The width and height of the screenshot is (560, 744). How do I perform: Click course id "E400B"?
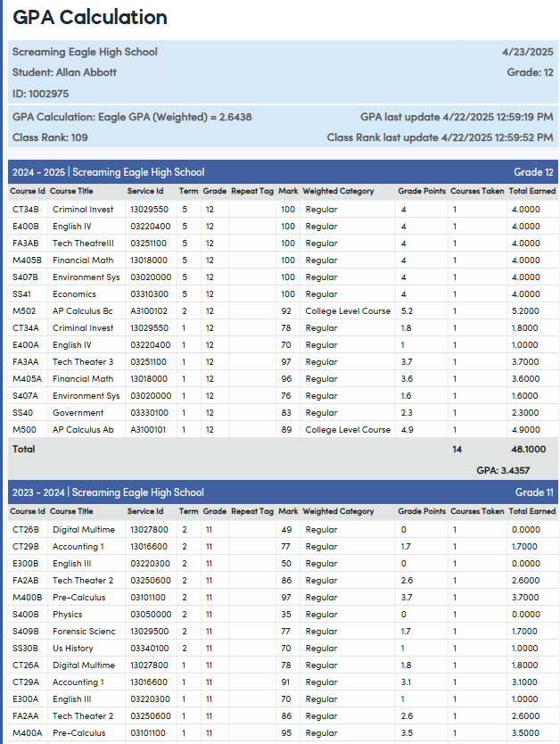tap(26, 227)
